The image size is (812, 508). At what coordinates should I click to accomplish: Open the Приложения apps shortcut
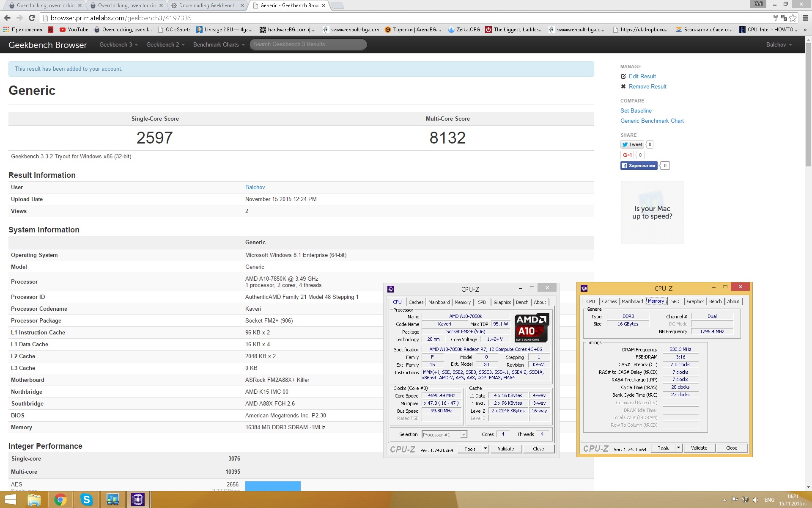click(23, 30)
